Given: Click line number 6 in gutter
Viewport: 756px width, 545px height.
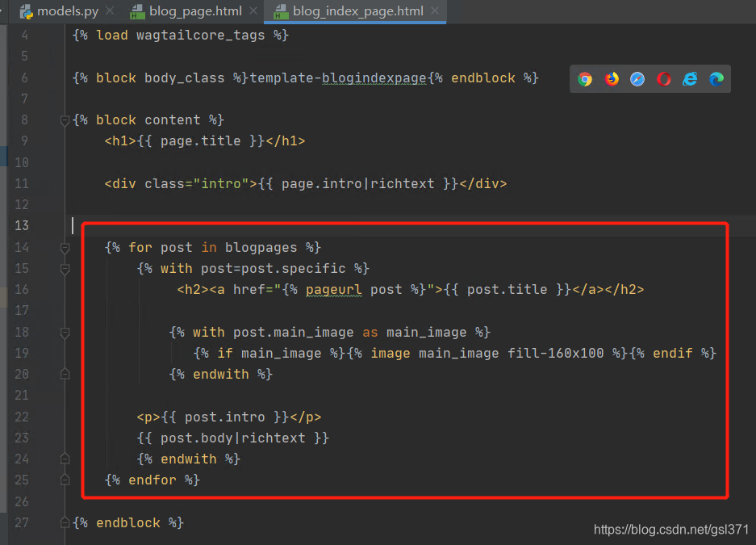Looking at the screenshot, I should (24, 78).
